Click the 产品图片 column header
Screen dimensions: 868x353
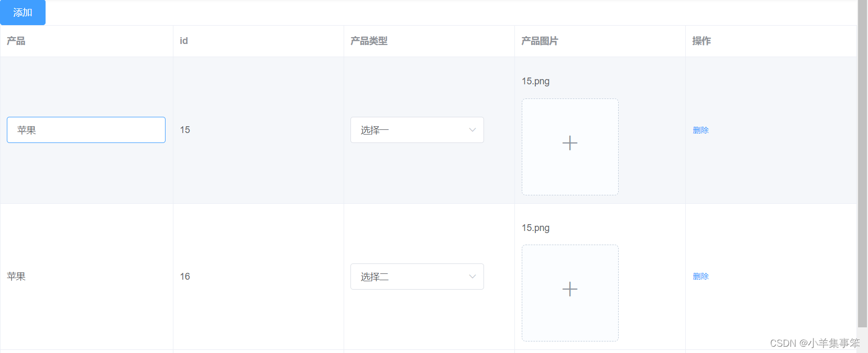pos(540,41)
